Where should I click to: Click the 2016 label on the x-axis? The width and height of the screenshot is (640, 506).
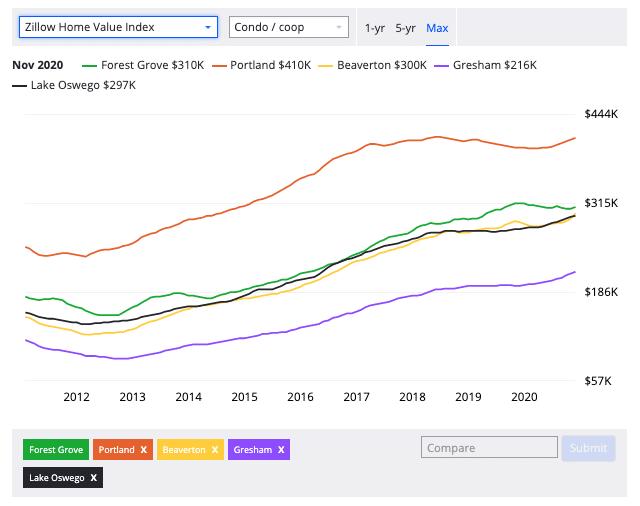point(300,397)
